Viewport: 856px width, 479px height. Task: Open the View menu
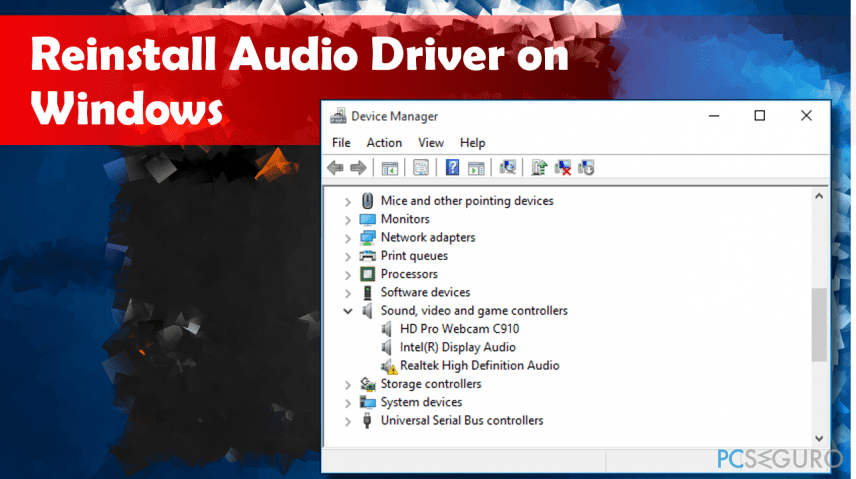pyautogui.click(x=431, y=143)
